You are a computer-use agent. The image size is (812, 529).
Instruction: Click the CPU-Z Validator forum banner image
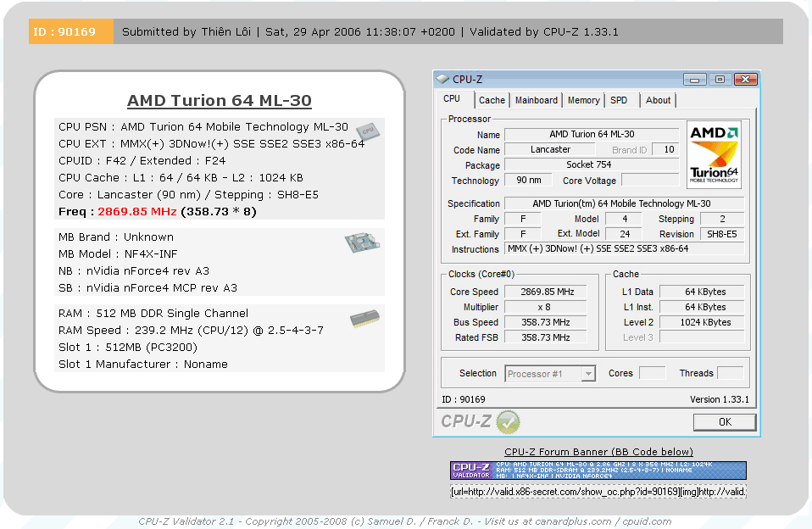pyautogui.click(x=598, y=471)
